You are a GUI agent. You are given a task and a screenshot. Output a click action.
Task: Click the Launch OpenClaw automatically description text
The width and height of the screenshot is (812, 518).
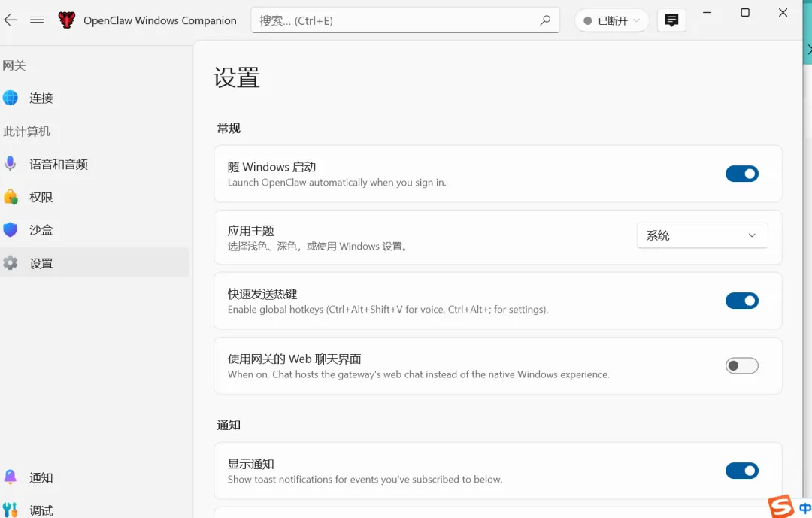(x=337, y=183)
